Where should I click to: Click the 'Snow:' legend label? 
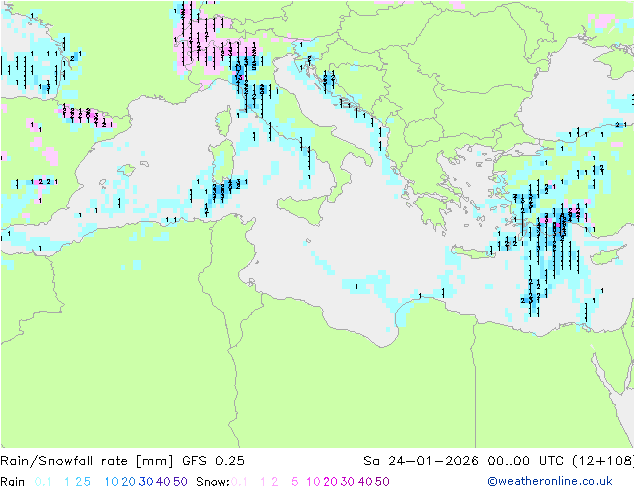[213, 482]
